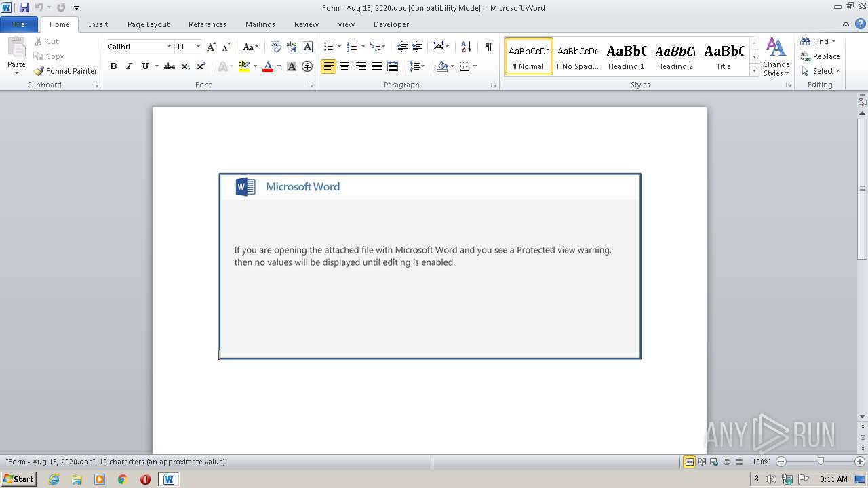Toggle Bold formatting
The width and height of the screenshot is (868, 488).
pyautogui.click(x=113, y=66)
